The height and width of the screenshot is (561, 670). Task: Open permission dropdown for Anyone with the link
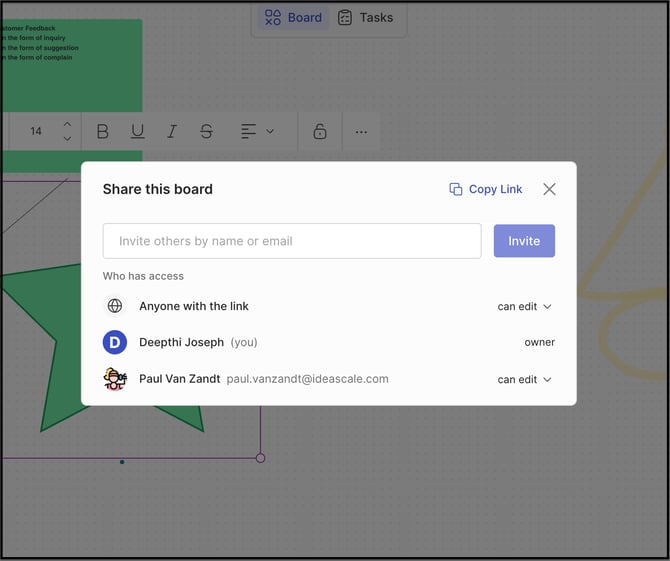tap(525, 307)
